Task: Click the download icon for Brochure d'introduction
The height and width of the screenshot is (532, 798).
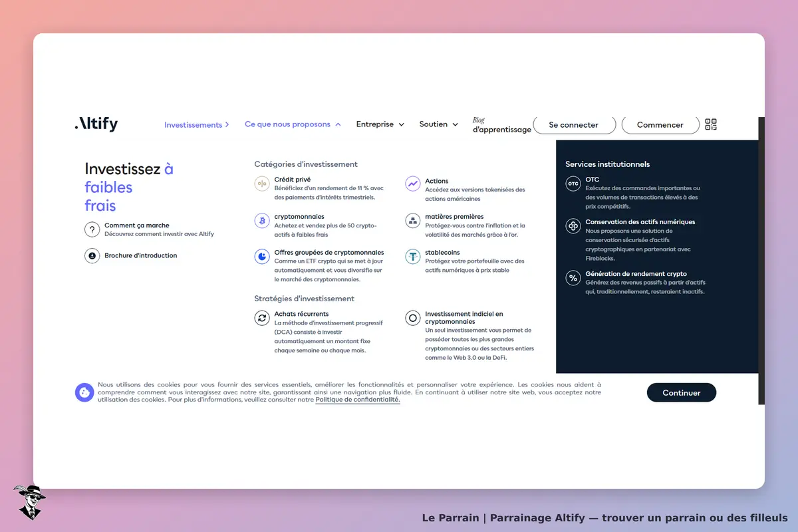Action: click(92, 255)
